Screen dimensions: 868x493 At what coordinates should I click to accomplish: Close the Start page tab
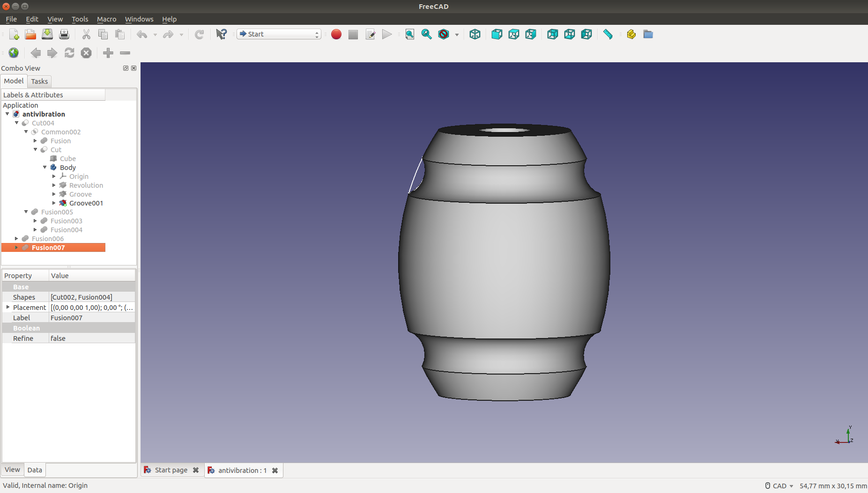[196, 470]
